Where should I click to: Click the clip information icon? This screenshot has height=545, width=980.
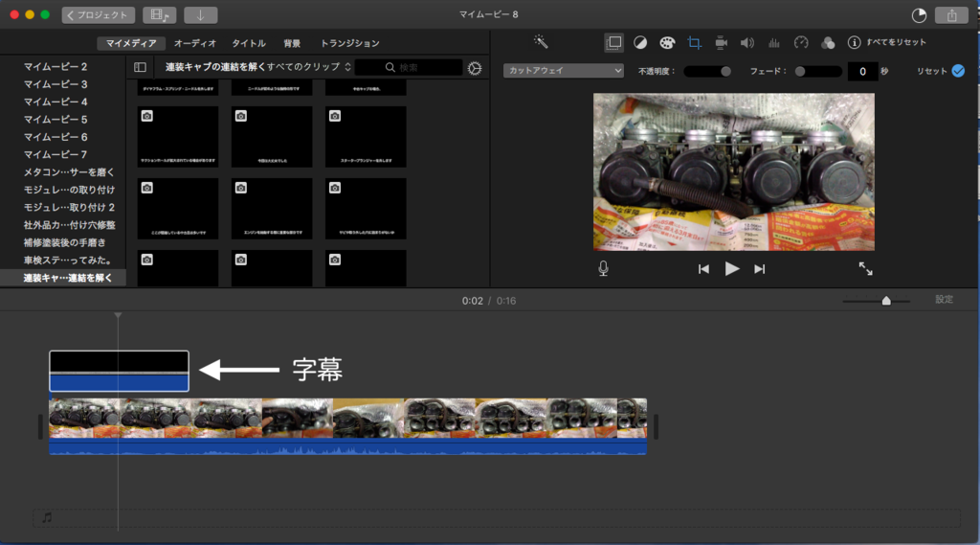[854, 42]
